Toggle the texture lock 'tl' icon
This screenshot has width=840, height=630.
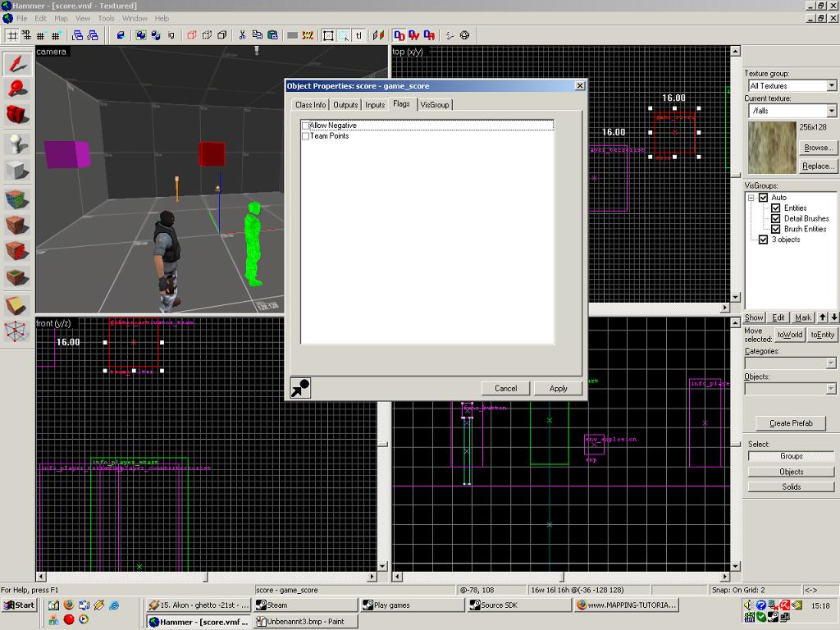click(358, 35)
